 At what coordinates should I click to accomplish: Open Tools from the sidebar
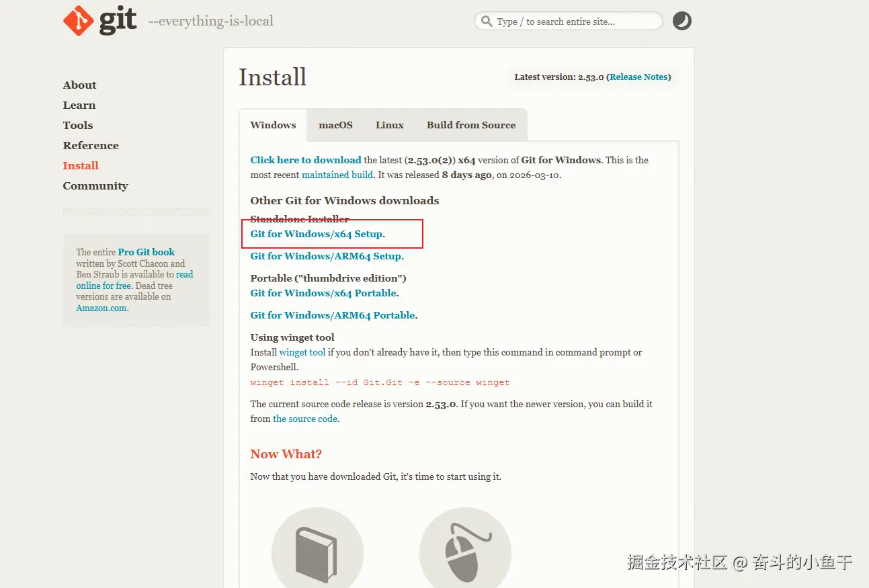(x=78, y=126)
